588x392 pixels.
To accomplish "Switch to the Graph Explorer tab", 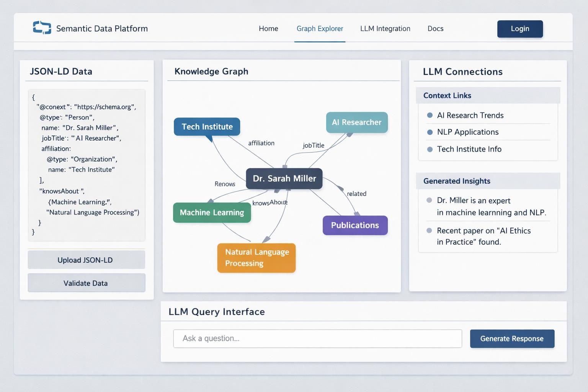I will pyautogui.click(x=320, y=29).
